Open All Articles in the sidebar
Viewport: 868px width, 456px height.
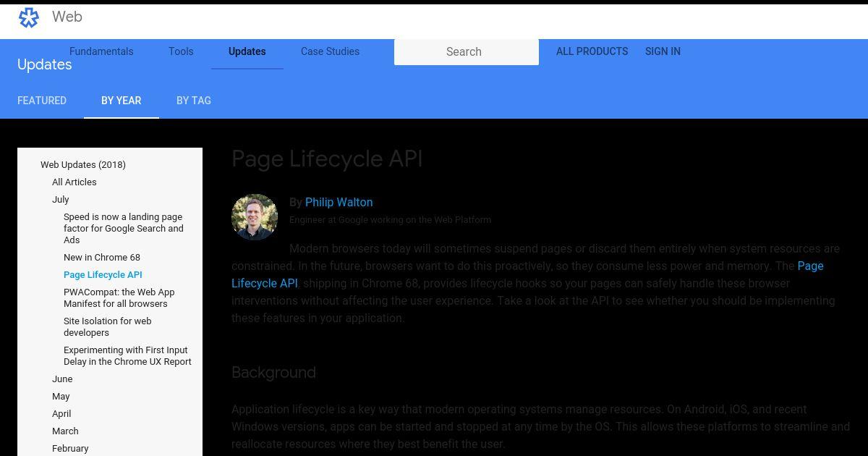[75, 182]
